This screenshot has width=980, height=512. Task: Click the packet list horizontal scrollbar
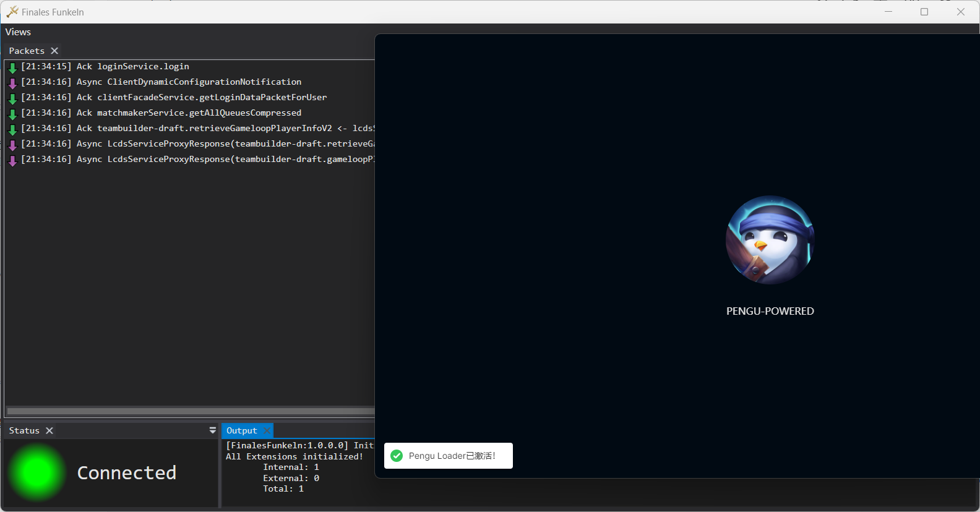tap(191, 411)
